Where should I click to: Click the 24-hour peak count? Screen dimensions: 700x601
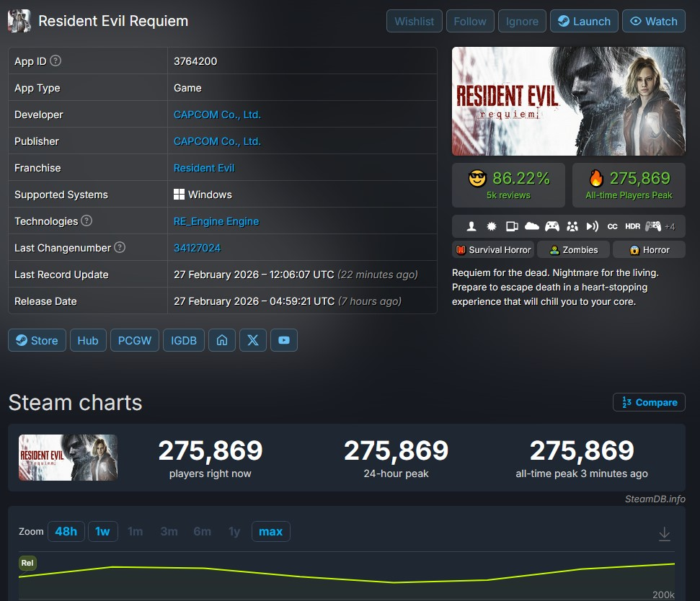pyautogui.click(x=396, y=450)
